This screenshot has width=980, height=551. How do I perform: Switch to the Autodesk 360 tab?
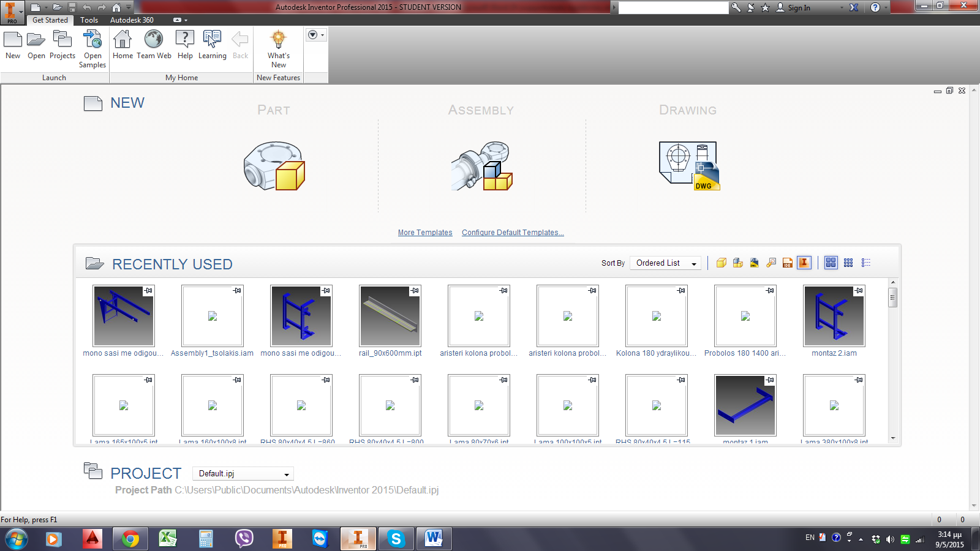pyautogui.click(x=132, y=20)
